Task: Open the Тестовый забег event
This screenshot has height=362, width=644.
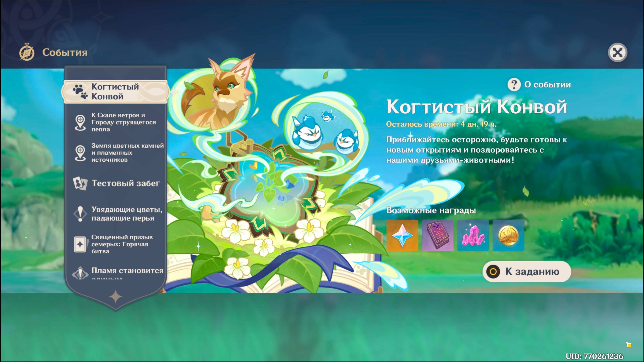Action: [x=126, y=183]
